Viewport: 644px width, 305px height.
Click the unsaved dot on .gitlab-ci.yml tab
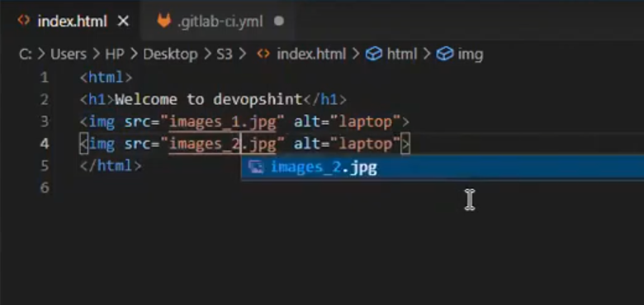click(279, 21)
